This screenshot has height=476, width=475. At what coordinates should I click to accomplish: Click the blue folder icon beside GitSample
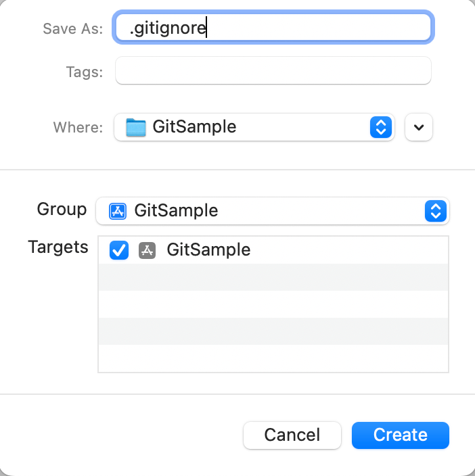tap(136, 127)
